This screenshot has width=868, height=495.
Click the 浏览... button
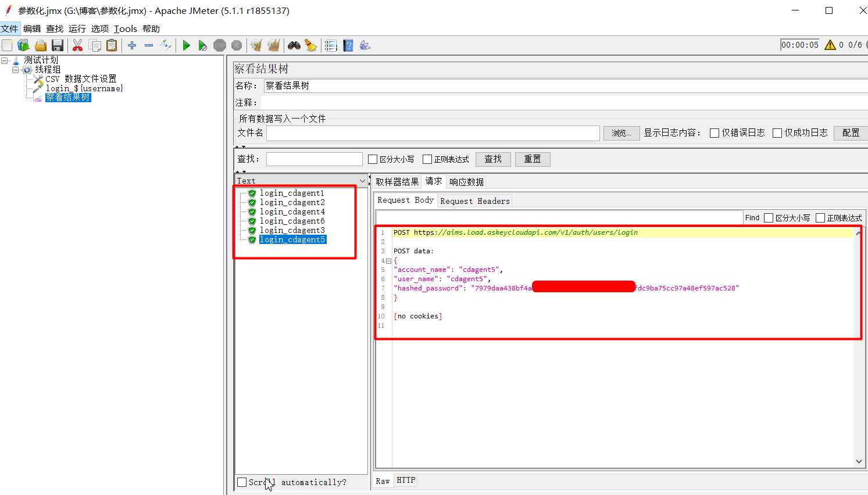tap(621, 133)
